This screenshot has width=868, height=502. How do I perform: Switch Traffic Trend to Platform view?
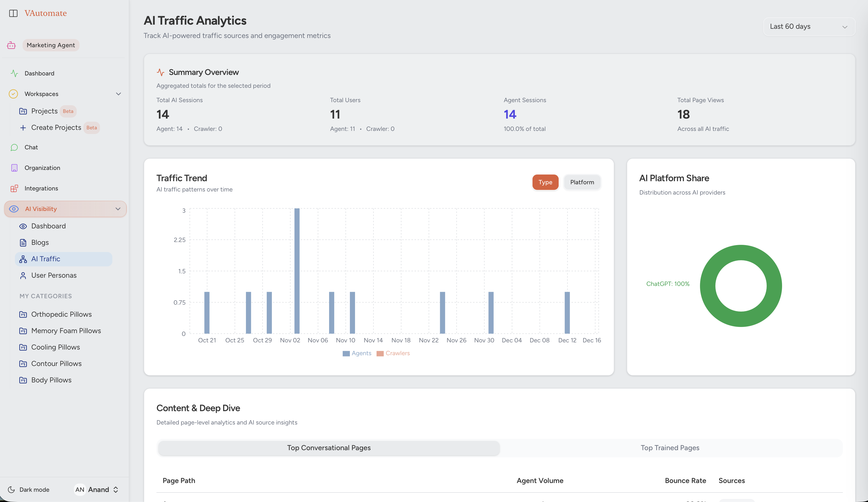click(x=582, y=182)
